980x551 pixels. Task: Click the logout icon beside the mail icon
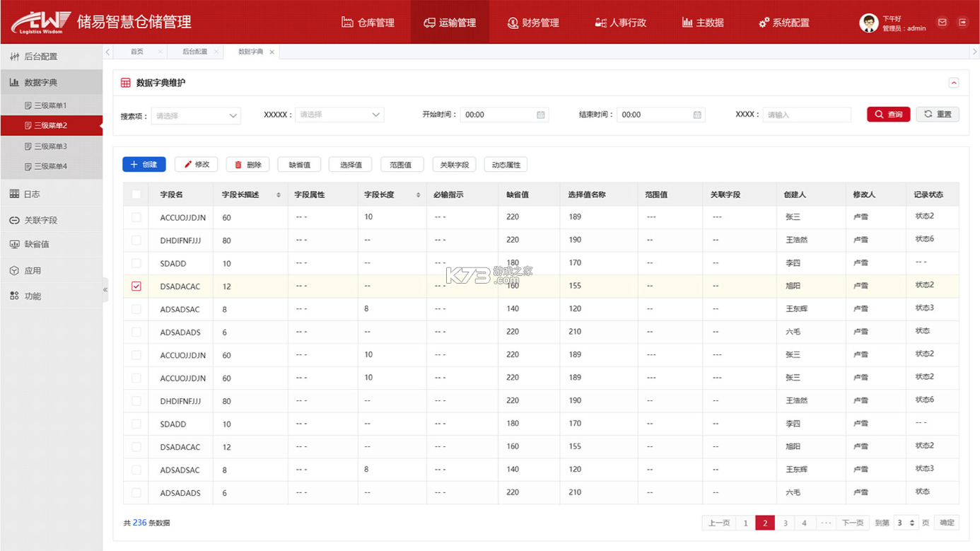(x=962, y=23)
